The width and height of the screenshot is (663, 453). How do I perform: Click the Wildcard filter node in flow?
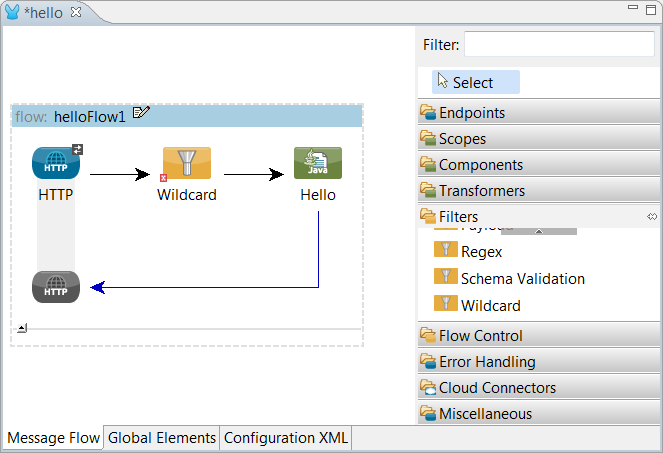(187, 163)
